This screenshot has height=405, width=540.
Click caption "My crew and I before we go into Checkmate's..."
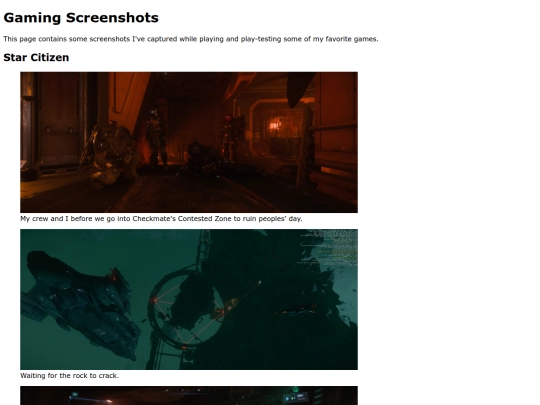click(161, 219)
